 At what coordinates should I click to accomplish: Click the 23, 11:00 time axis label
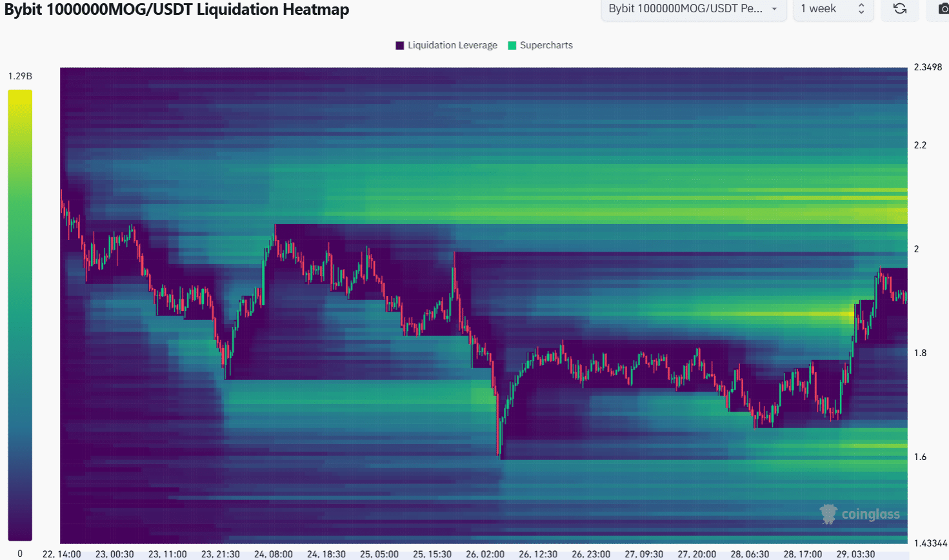[x=168, y=554]
